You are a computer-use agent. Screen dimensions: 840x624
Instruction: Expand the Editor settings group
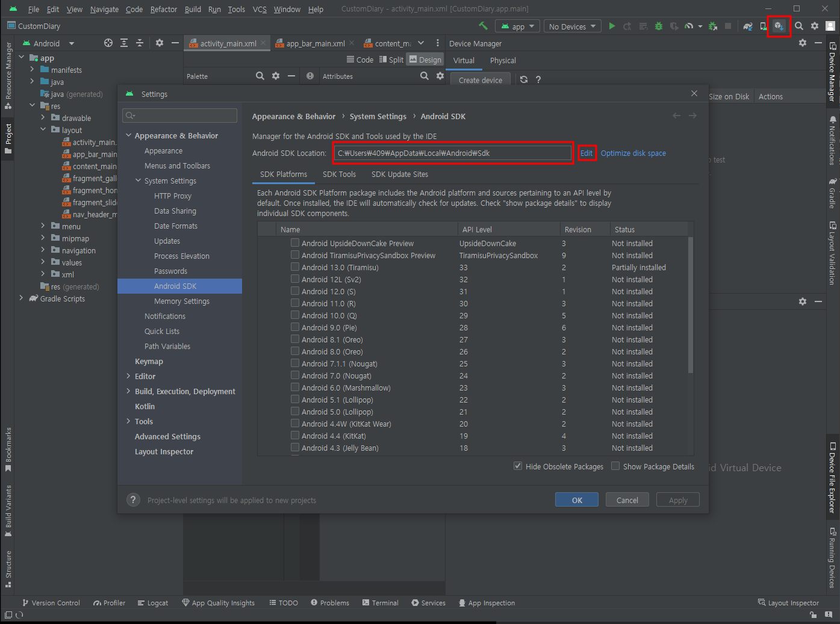point(128,376)
